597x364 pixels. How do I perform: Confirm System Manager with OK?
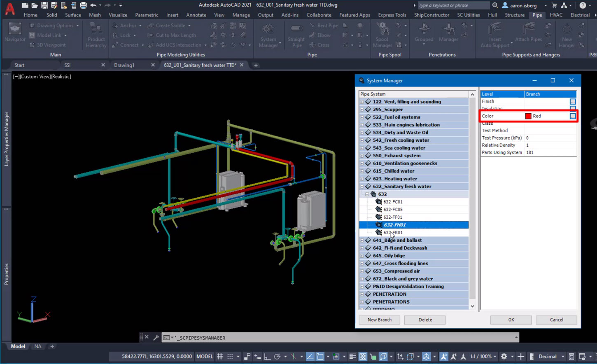(x=511, y=320)
